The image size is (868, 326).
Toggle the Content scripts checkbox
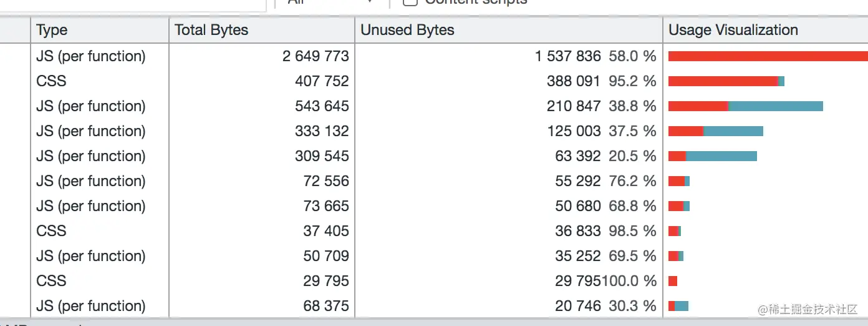[x=410, y=2]
